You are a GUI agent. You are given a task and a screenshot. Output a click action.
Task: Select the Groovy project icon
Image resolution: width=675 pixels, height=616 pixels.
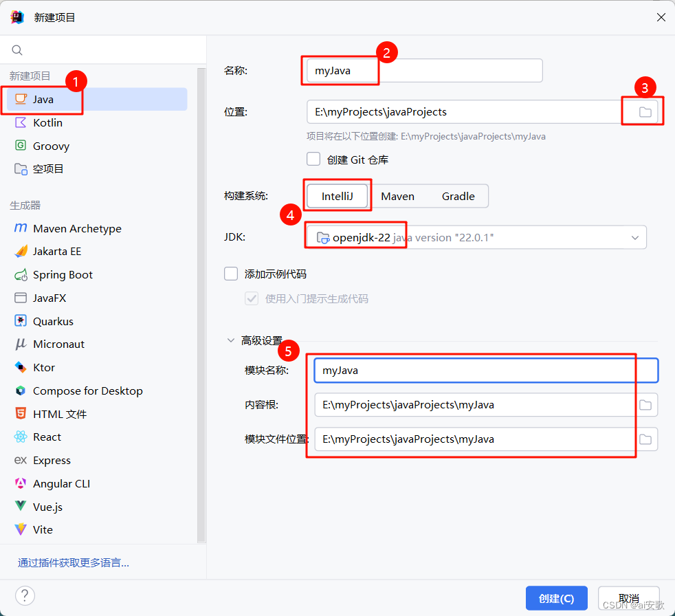(x=21, y=146)
